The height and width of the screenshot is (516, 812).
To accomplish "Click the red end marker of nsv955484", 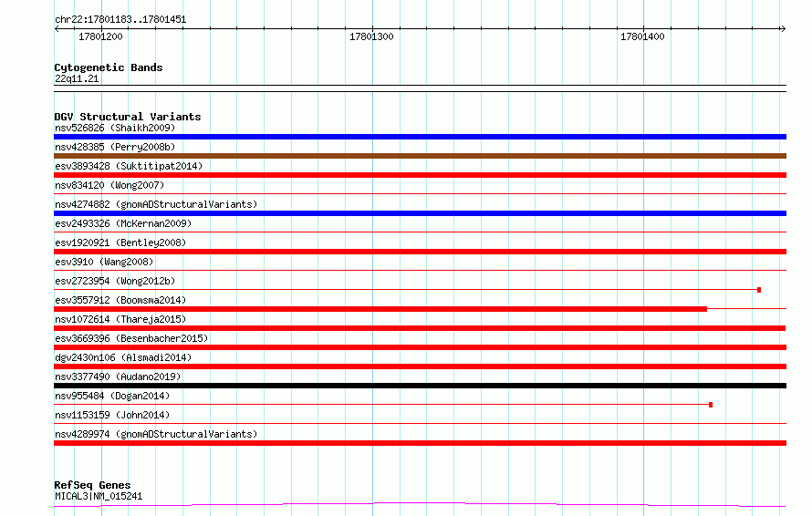I will pos(711,405).
